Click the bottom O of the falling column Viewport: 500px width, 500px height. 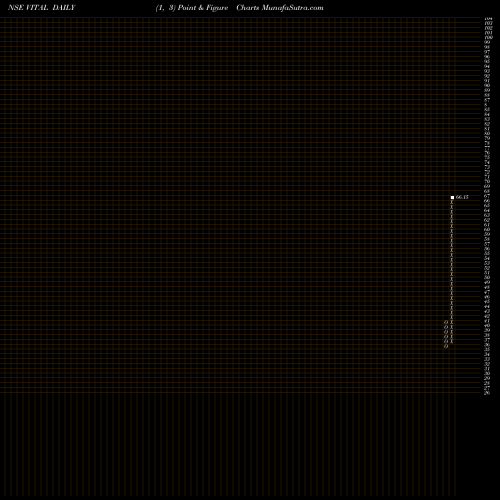point(446,346)
